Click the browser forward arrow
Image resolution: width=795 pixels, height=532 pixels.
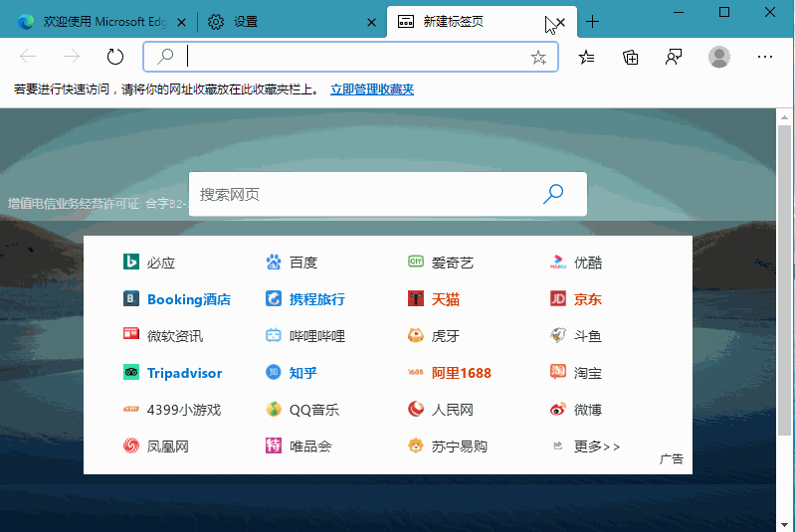pos(72,57)
